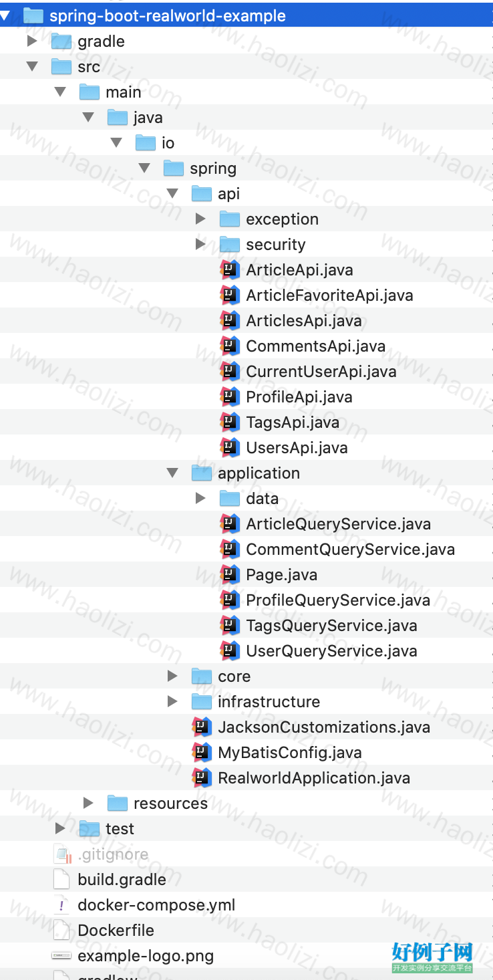This screenshot has width=493, height=980.
Task: Click the .gitignore file icon
Action: [62, 854]
